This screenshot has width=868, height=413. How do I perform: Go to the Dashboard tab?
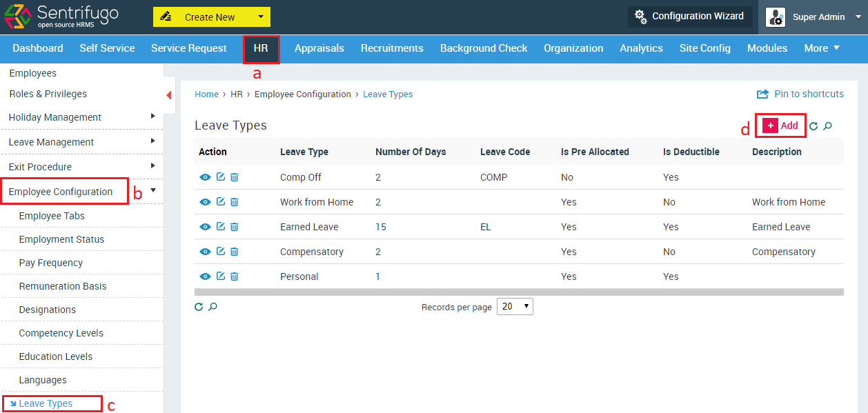(x=38, y=48)
